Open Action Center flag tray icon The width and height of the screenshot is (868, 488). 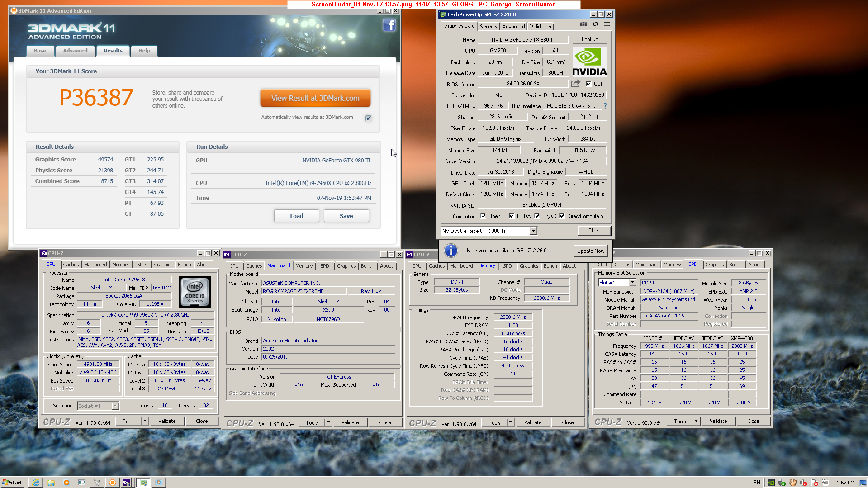[x=815, y=483]
